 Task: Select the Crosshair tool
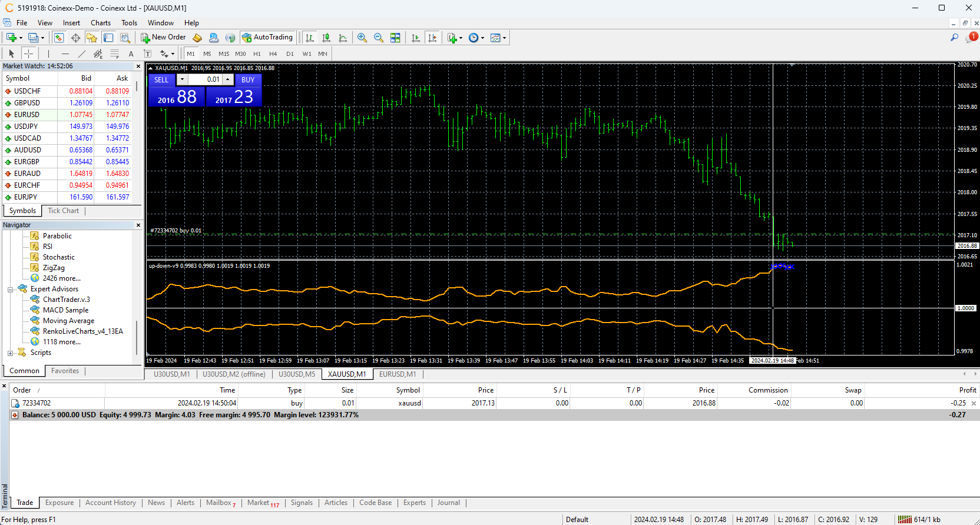[28, 54]
